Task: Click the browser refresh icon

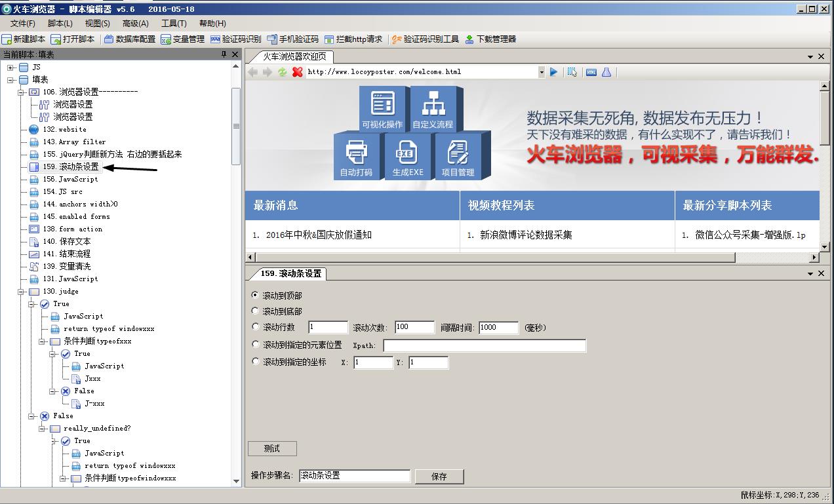Action: tap(282, 72)
